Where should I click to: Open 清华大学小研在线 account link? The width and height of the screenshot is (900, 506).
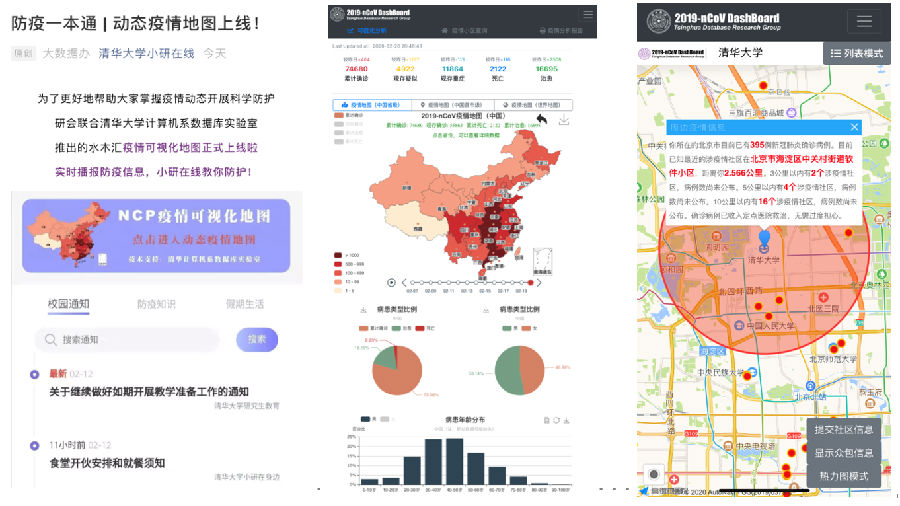point(146,53)
